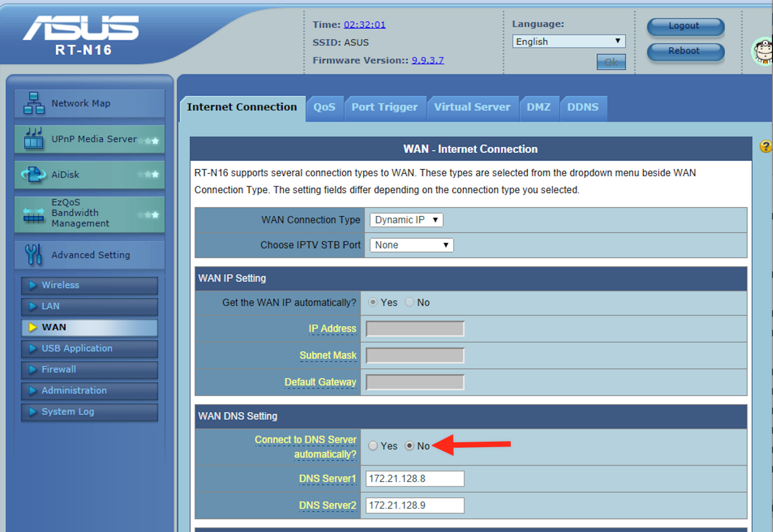Click the DNS Server1 label link
The height and width of the screenshot is (532, 773).
(328, 478)
